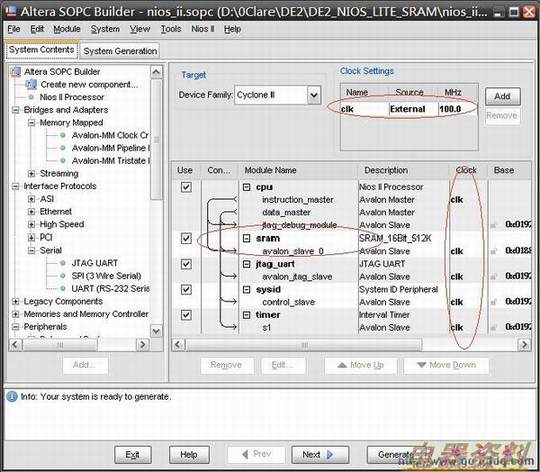The width and height of the screenshot is (540, 472).
Task: Click the Add clock button
Action: 502,97
